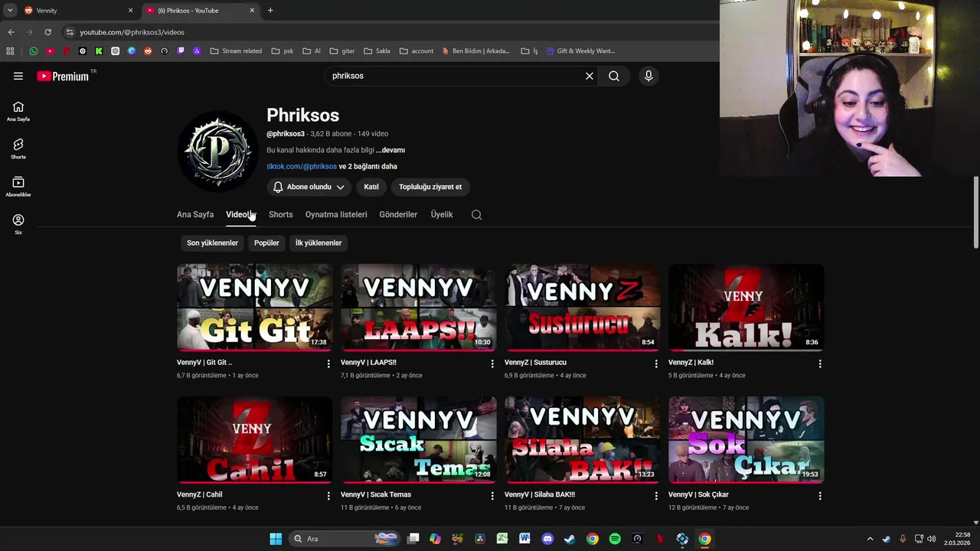Show hidden system tray icons

click(870, 539)
